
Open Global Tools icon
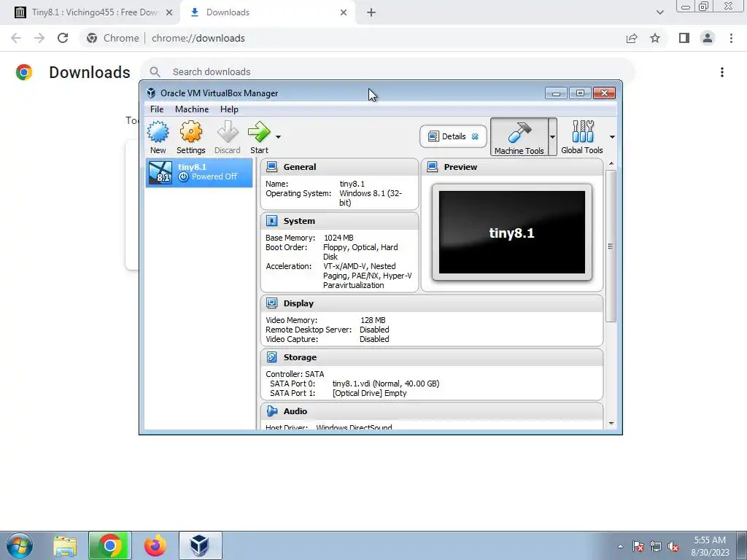pos(582,137)
